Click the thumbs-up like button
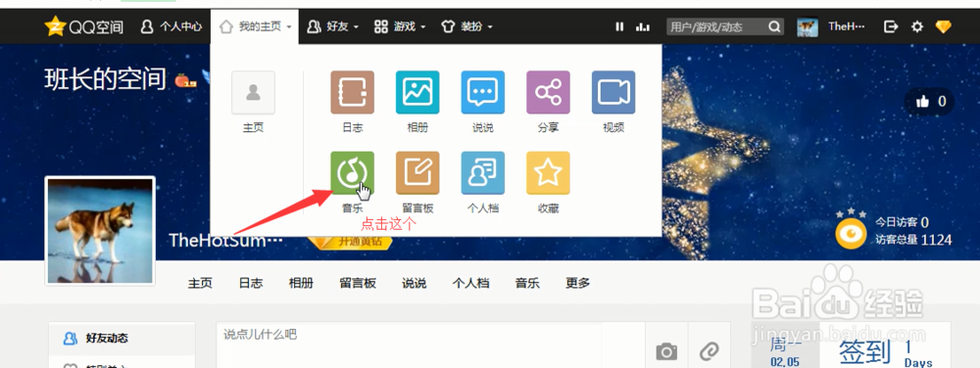The width and height of the screenshot is (980, 368). click(x=930, y=102)
